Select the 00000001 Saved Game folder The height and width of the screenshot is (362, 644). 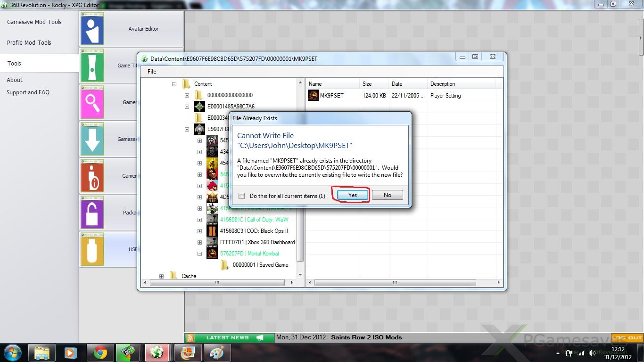coord(260,265)
